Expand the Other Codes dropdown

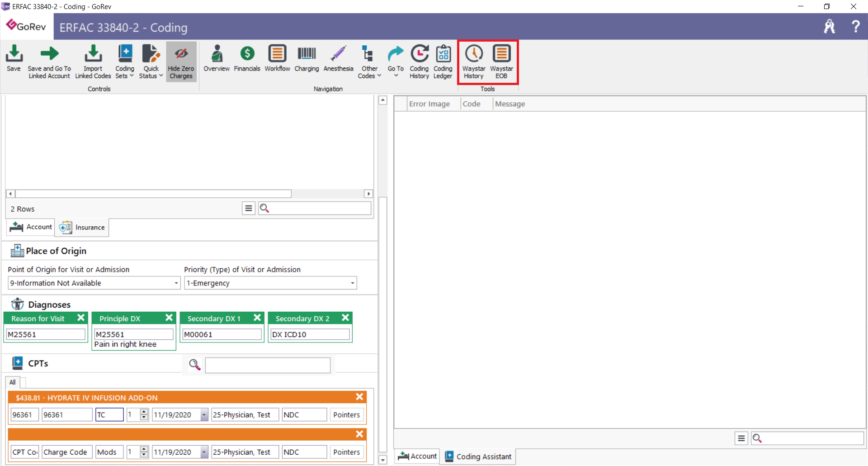369,62
